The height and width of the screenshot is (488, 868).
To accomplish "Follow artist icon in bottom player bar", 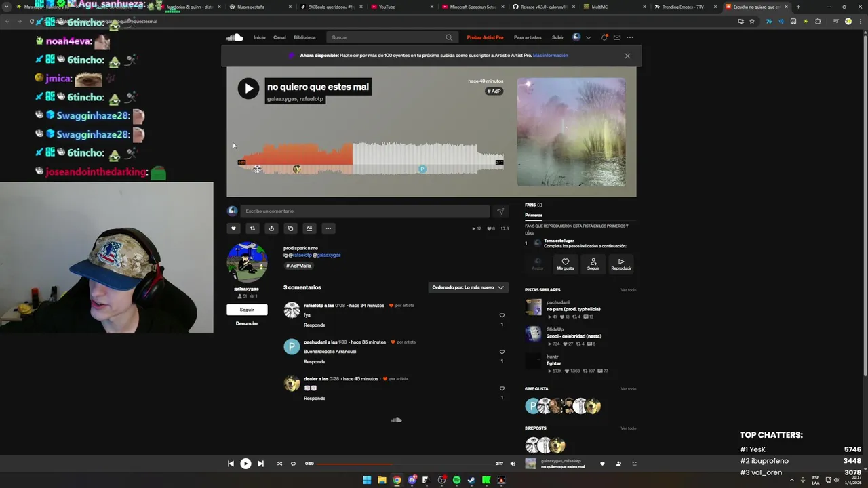I will coord(618,464).
